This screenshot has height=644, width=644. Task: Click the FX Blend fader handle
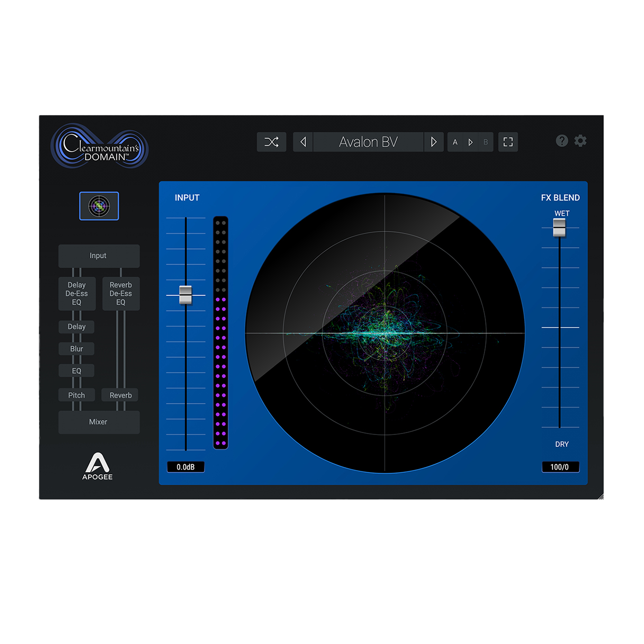coord(559,227)
